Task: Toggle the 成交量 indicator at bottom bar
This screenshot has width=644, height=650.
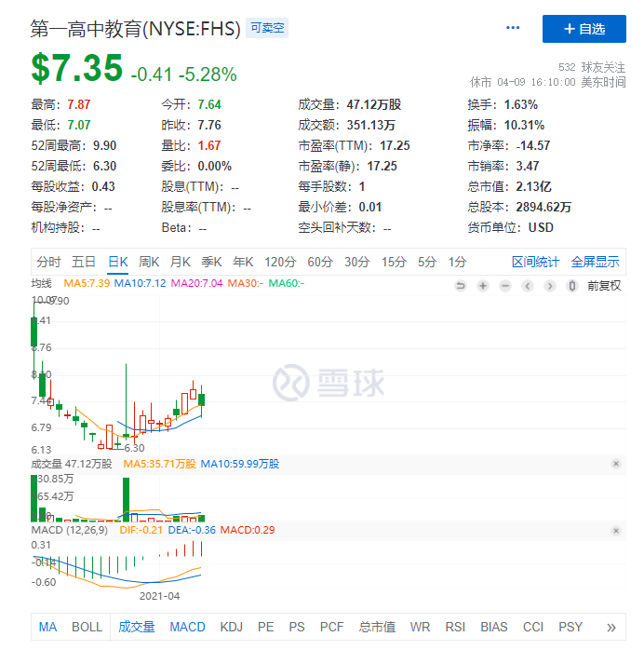Action: 137,627
